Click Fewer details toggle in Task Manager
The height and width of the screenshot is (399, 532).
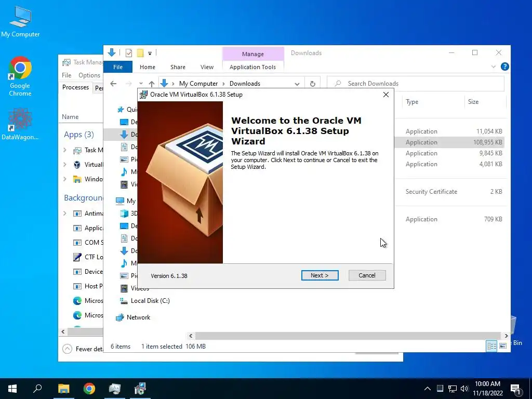coord(83,349)
